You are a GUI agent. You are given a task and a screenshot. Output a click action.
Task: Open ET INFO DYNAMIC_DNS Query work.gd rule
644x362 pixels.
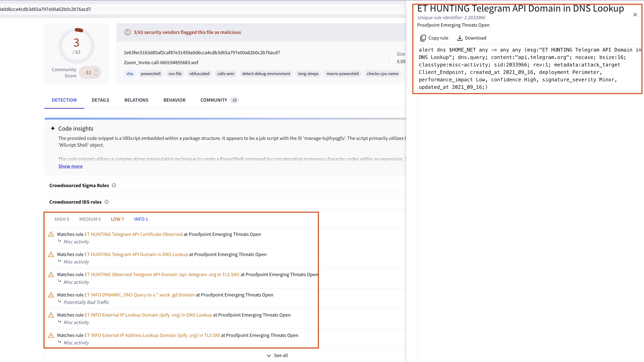pyautogui.click(x=139, y=295)
